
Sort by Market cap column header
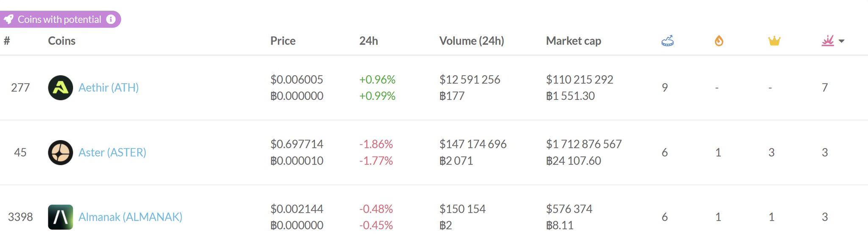click(573, 41)
